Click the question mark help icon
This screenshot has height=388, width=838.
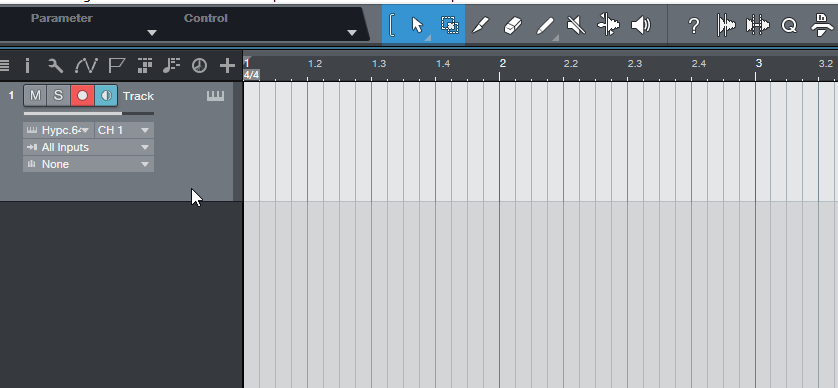(694, 25)
